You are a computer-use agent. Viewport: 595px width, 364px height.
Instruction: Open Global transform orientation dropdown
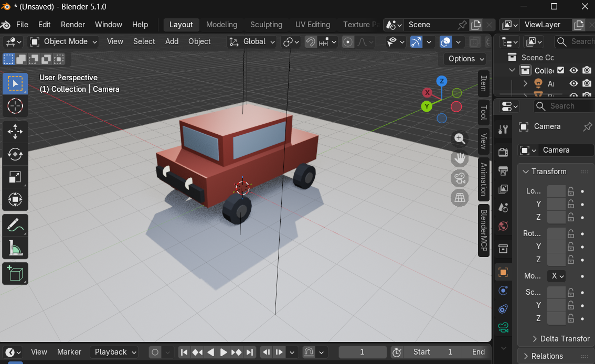point(252,42)
